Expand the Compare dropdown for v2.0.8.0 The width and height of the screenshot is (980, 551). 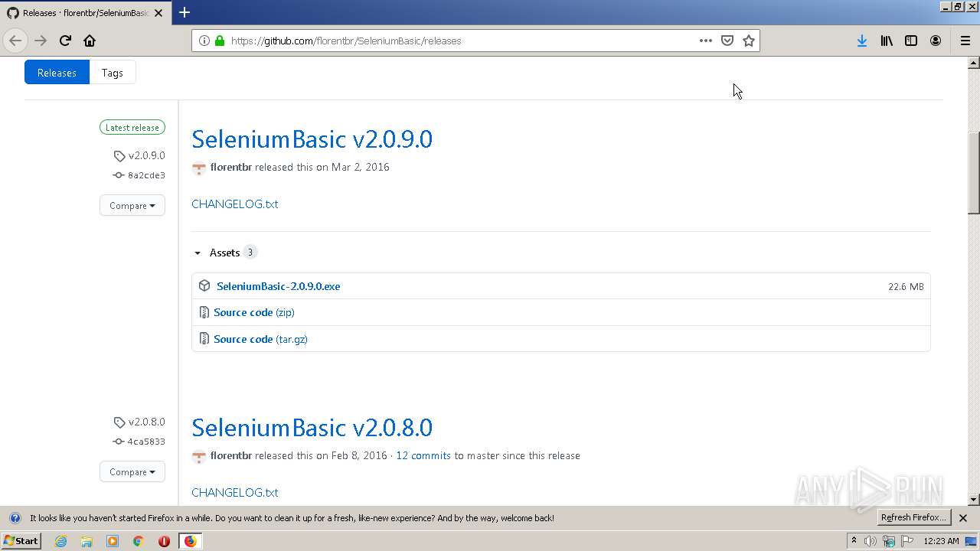point(132,471)
